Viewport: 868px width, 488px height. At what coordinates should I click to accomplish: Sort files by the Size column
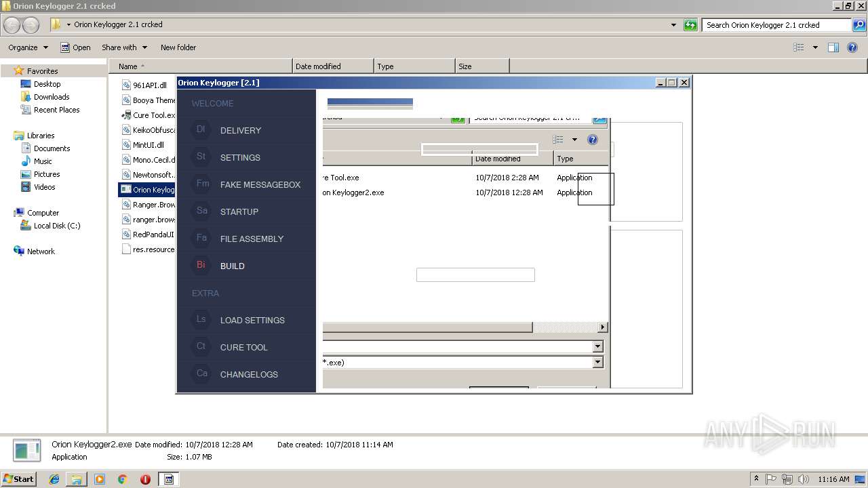tap(482, 66)
